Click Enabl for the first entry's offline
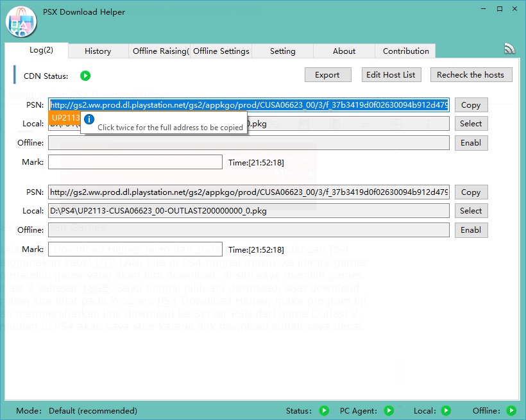526x420 pixels. point(471,143)
